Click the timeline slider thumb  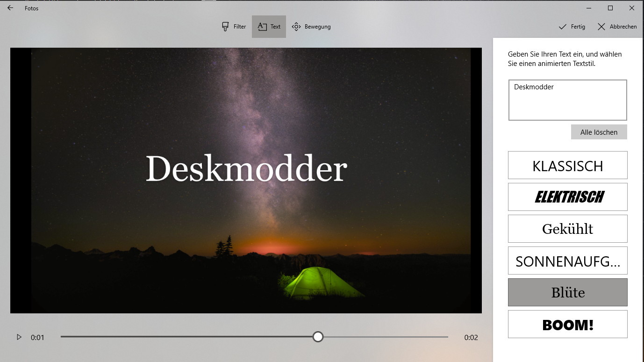[318, 337]
